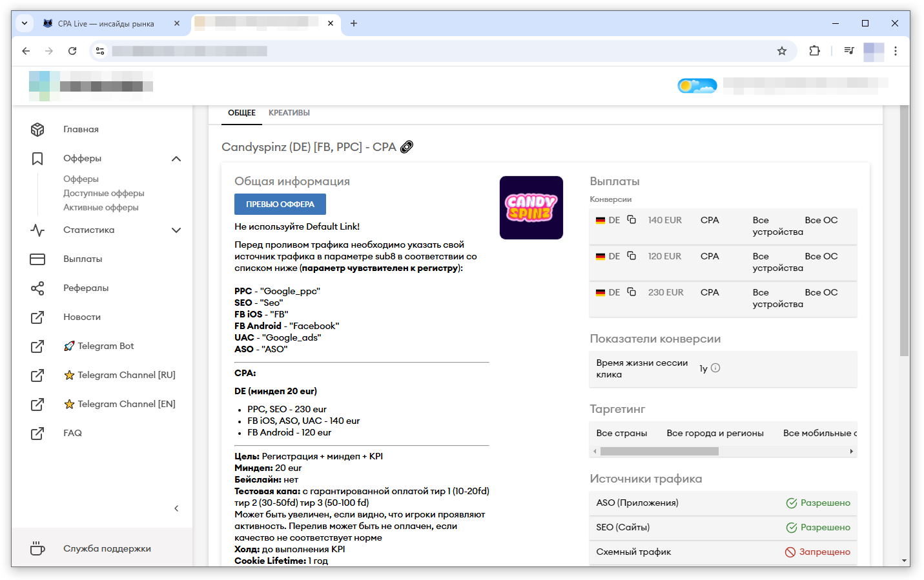This screenshot has width=924, height=580.
Task: Toggle the day/night theme switch
Action: 697,86
